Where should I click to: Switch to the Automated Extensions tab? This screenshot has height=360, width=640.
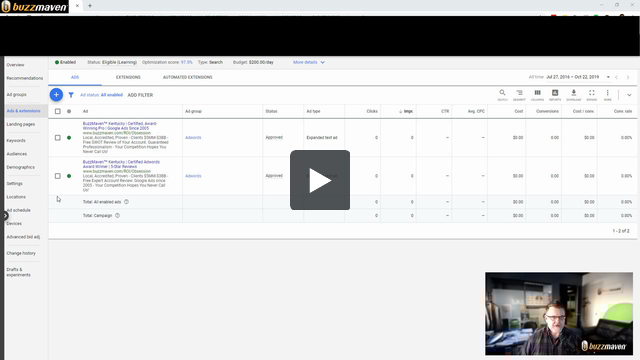tap(188, 77)
